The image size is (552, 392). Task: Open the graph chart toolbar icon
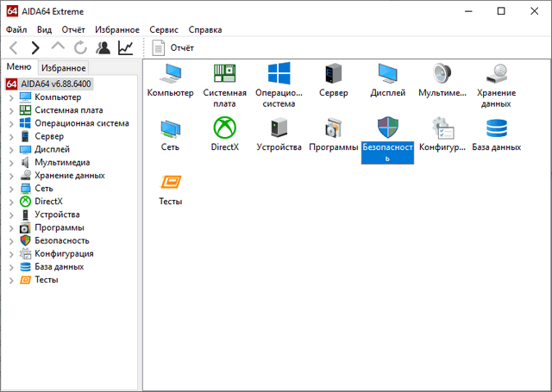126,47
